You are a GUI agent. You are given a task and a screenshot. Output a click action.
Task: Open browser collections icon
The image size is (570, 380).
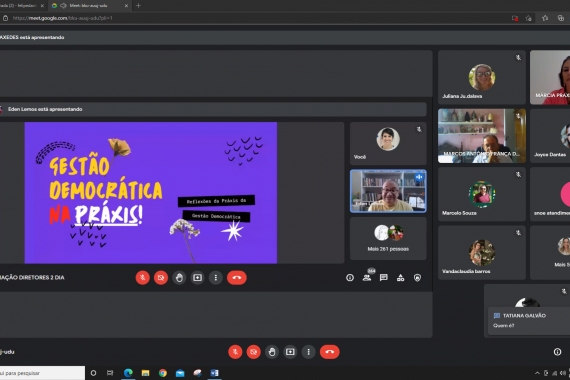tap(561, 18)
